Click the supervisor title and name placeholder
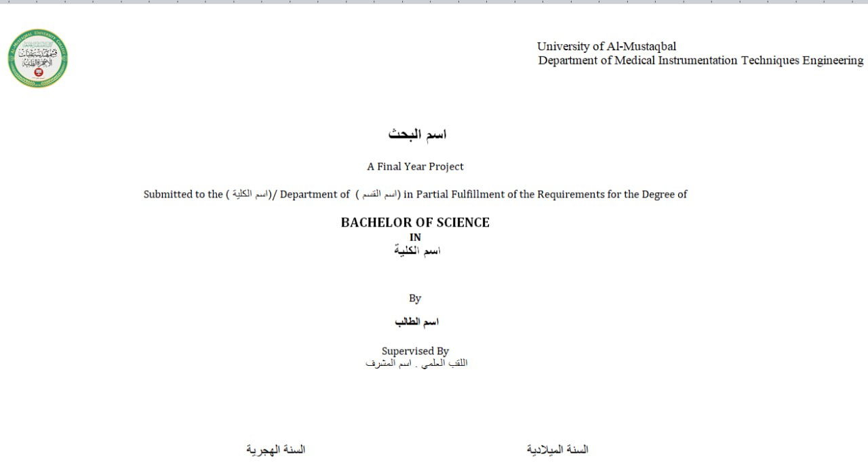This screenshot has width=868, height=467. pyautogui.click(x=416, y=363)
